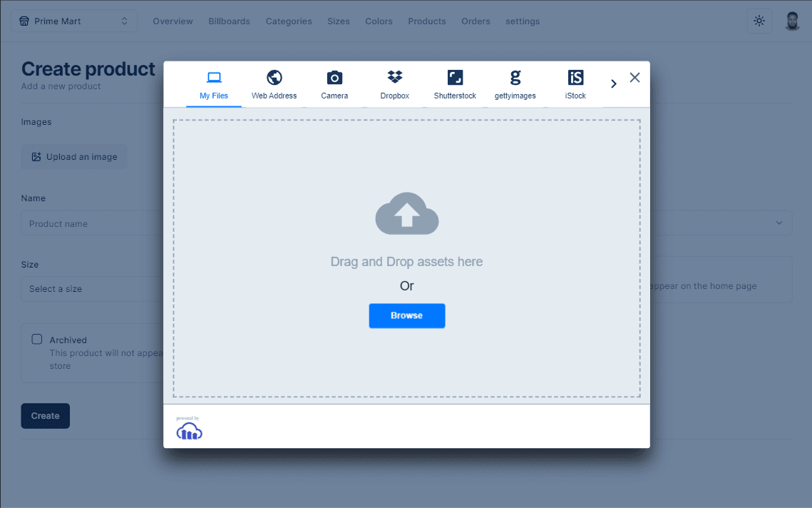Check the Archived checkbox
812x508 pixels.
(x=37, y=340)
